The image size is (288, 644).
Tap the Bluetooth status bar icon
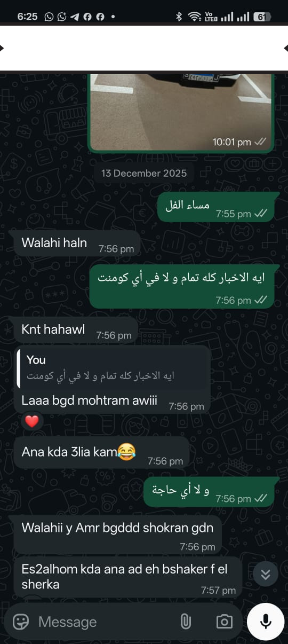[x=179, y=17]
